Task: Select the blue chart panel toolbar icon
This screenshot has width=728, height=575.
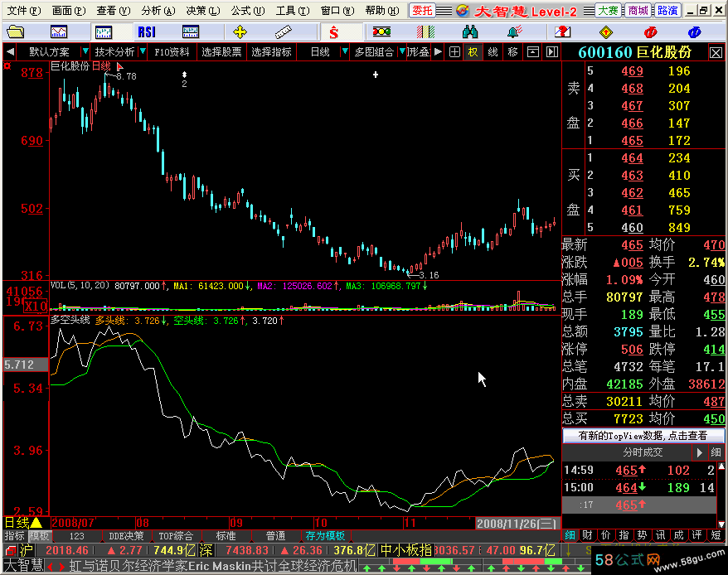Action: 191,32
